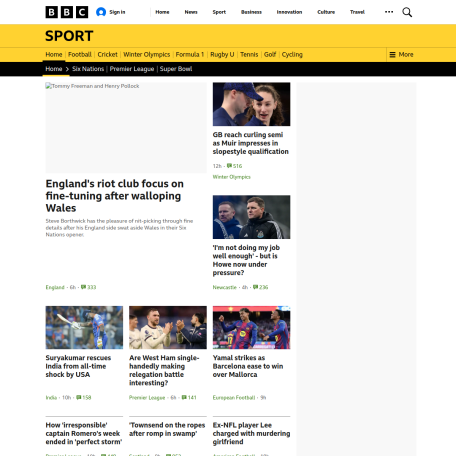Click Sign in link
Viewport: 456px width, 456px height.
117,12
